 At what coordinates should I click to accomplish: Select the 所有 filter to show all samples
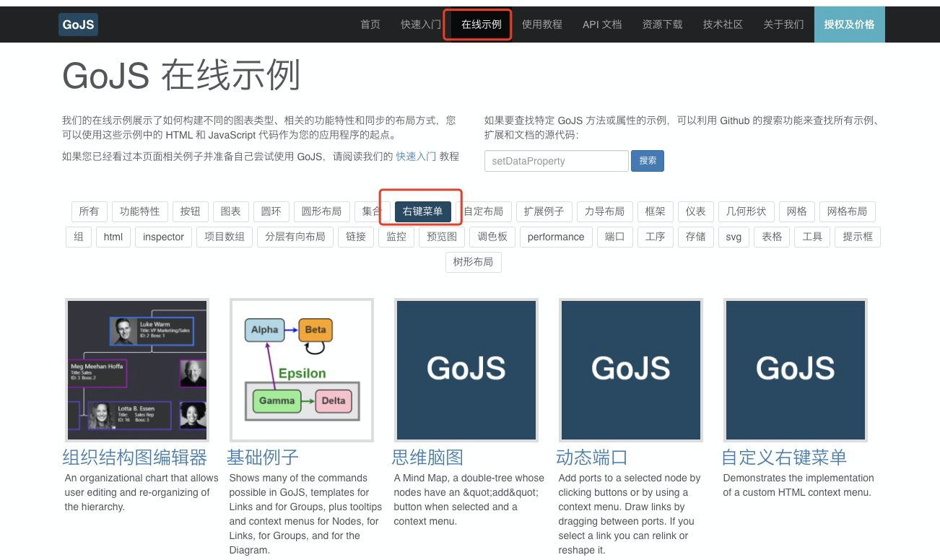point(89,211)
